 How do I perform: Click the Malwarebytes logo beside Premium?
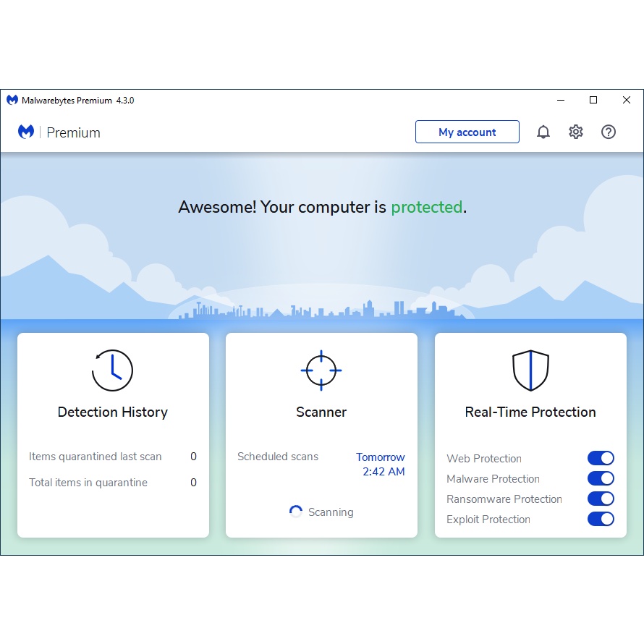point(26,132)
